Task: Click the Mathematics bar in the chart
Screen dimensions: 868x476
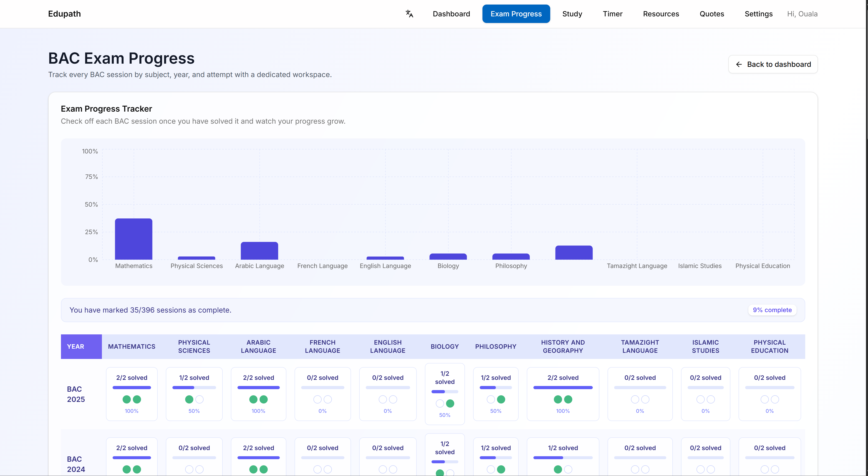Action: point(134,239)
